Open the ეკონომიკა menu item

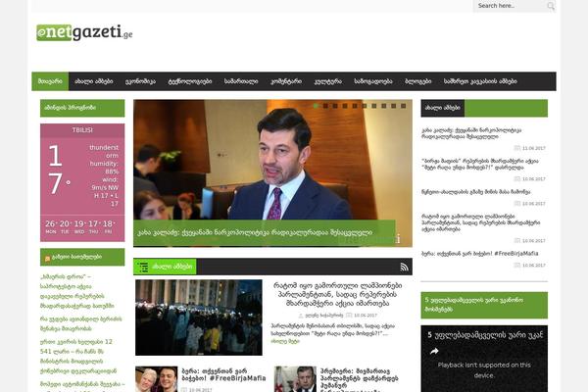pos(140,81)
